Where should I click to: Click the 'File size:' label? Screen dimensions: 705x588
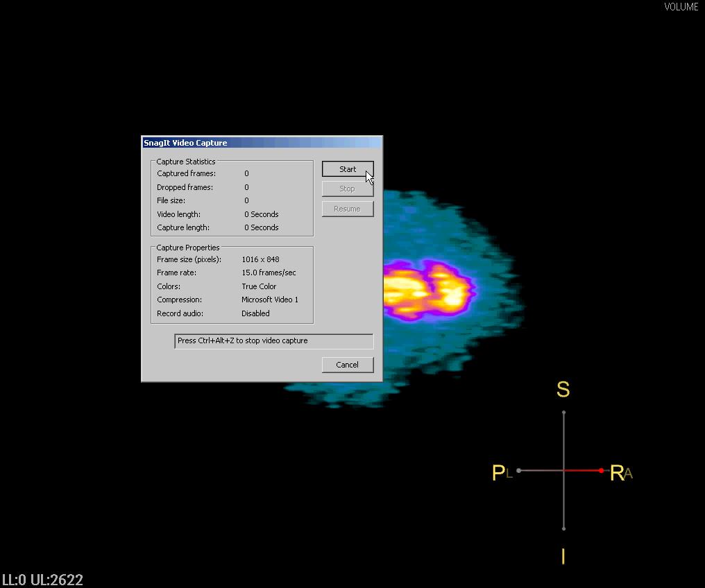point(171,200)
